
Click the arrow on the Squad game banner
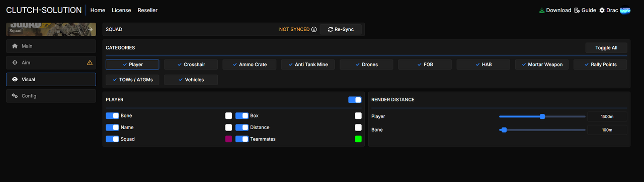click(x=91, y=30)
